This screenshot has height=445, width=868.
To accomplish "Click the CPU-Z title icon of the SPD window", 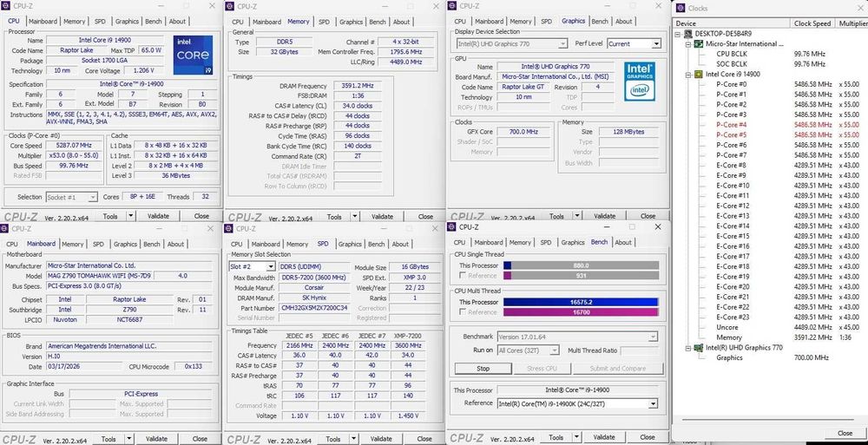I will tap(230, 229).
